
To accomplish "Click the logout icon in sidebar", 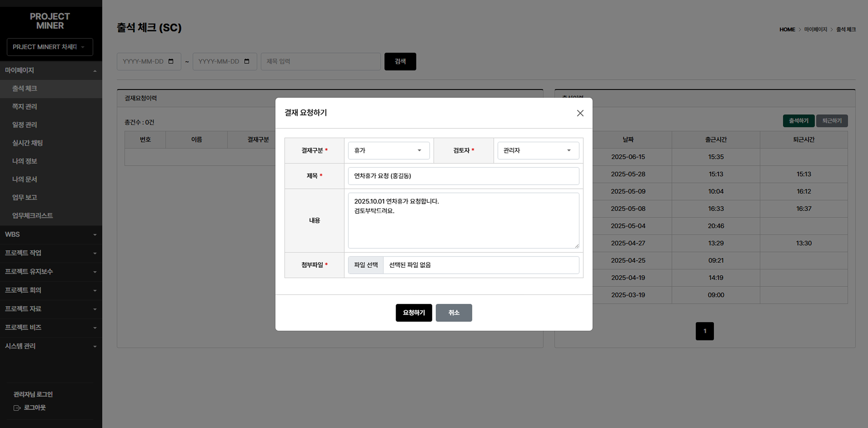I will pos(17,408).
